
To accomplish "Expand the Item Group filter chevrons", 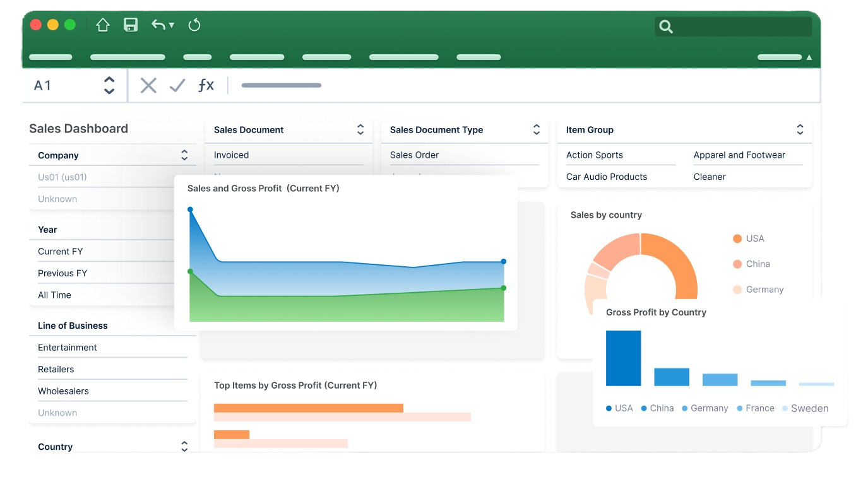I will point(800,130).
